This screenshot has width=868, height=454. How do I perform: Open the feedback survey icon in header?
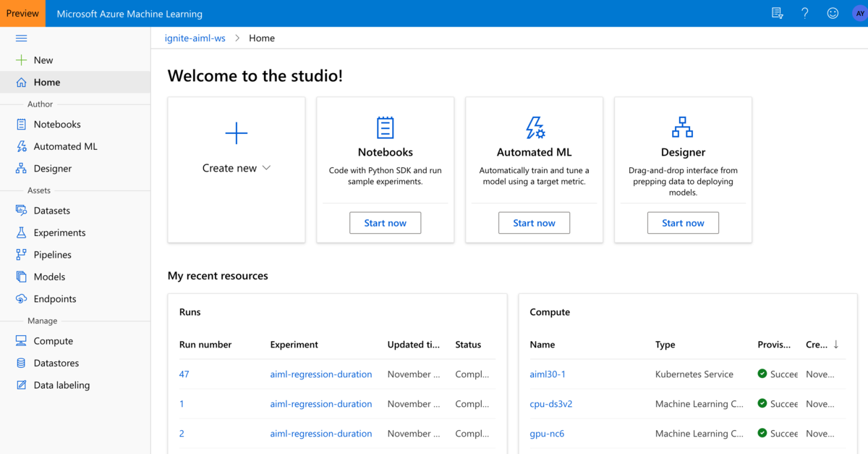(778, 13)
